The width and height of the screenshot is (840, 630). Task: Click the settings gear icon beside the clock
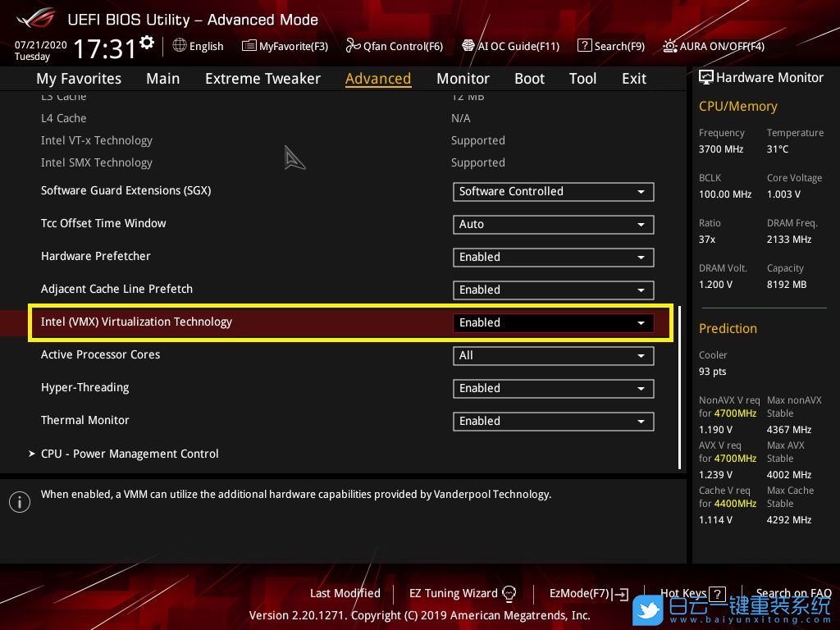coord(147,42)
